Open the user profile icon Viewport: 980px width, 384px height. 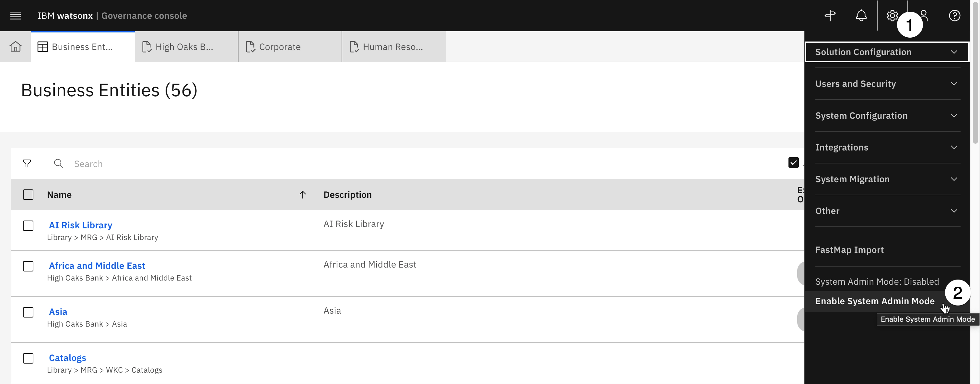pyautogui.click(x=924, y=16)
